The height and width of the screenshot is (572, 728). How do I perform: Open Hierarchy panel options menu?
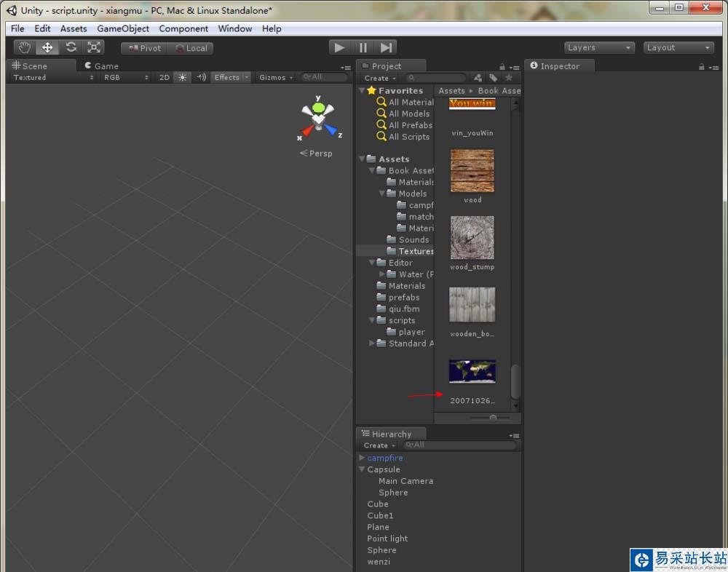pos(514,435)
